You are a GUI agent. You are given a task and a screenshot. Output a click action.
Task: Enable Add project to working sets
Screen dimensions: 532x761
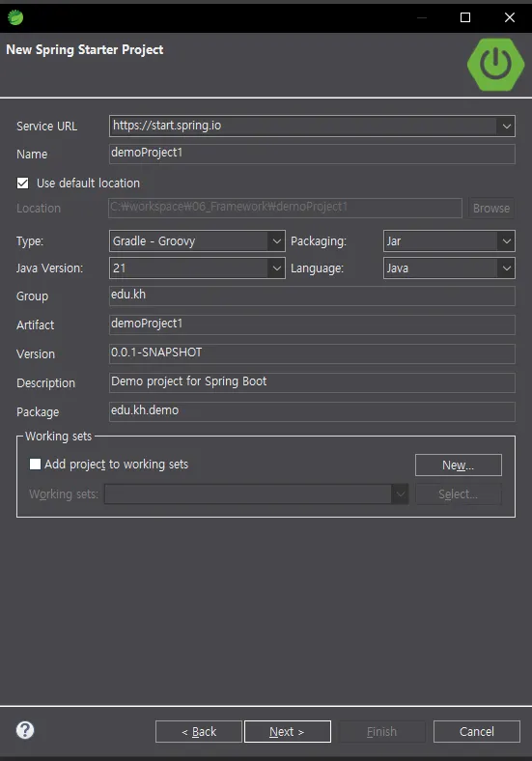click(35, 464)
